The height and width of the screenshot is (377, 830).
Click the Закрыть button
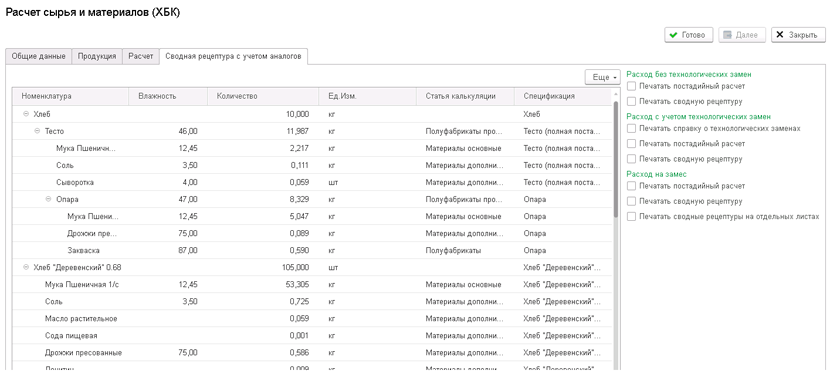[x=798, y=35]
